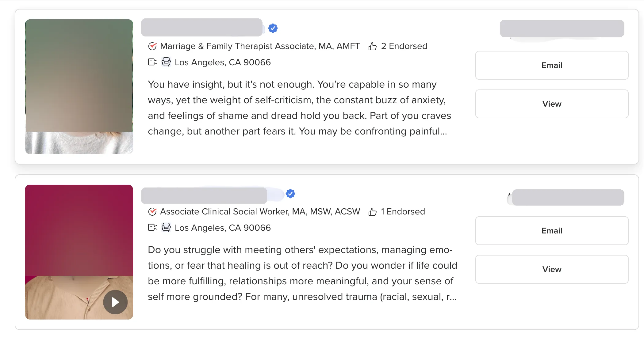The height and width of the screenshot is (337, 644).
Task: Click the first therapist's profile photo
Action: [79, 86]
